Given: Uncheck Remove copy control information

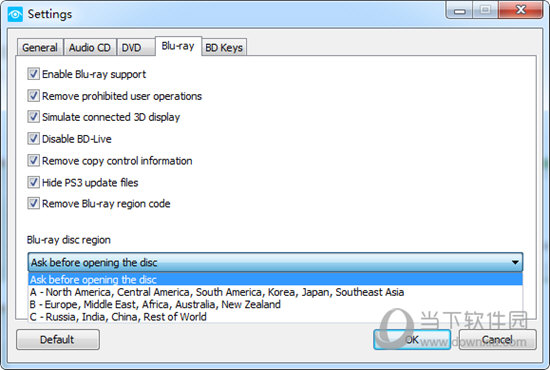Looking at the screenshot, I should click(33, 161).
